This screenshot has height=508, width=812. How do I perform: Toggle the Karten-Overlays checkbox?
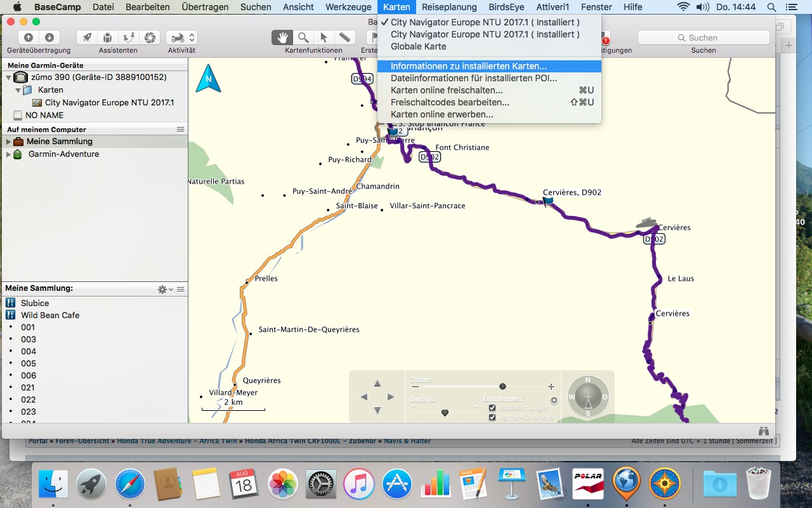click(492, 418)
